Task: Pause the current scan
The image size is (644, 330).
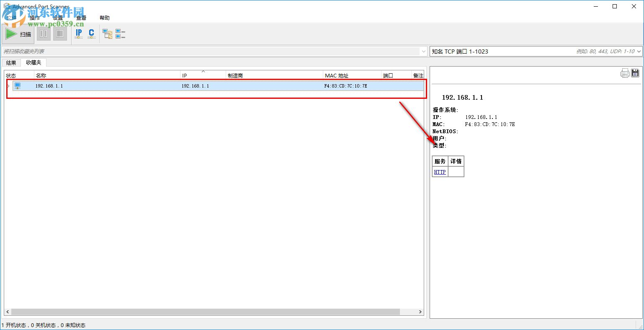Action: coord(43,34)
